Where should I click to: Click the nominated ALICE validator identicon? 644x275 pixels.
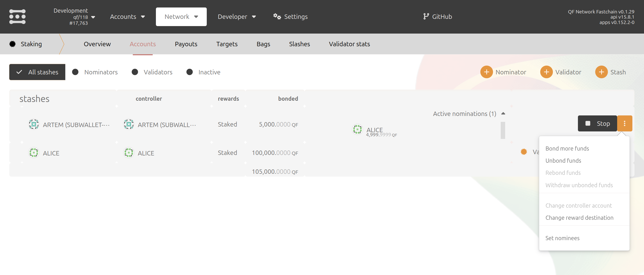point(357,129)
